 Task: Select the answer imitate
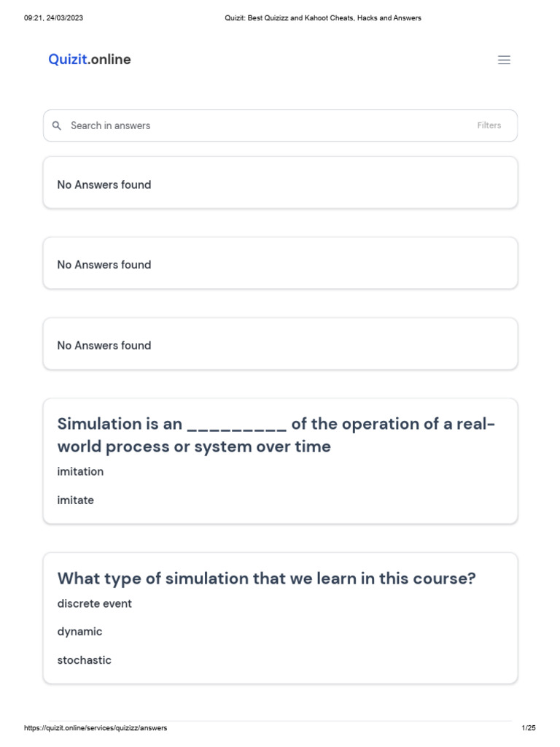point(76,500)
